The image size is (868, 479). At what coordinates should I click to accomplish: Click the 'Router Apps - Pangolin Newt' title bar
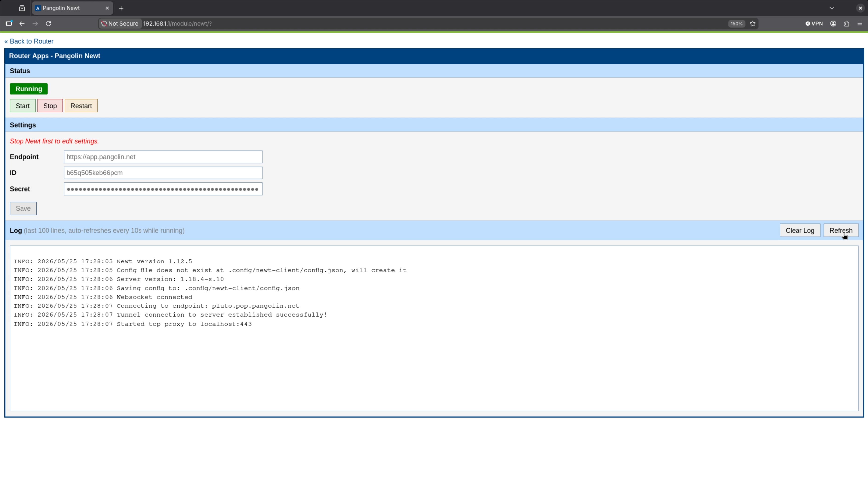(434, 56)
